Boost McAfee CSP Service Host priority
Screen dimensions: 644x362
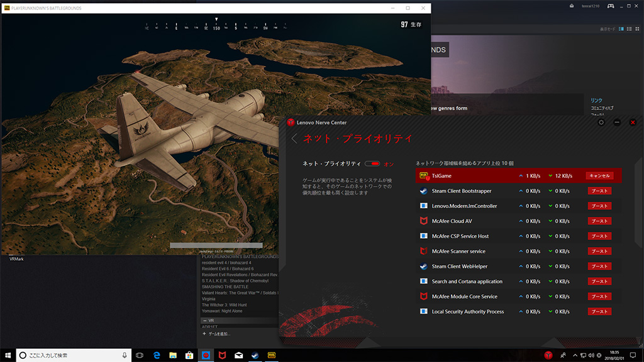point(599,236)
